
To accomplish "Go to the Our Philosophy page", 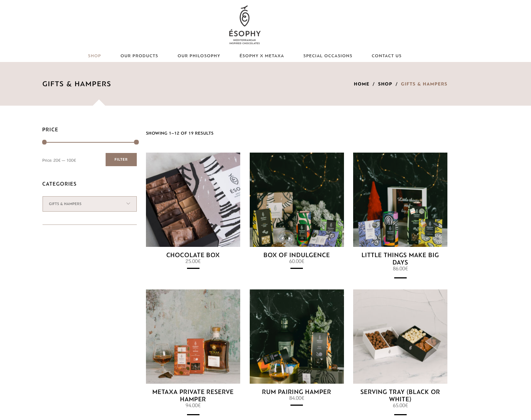I will [199, 56].
